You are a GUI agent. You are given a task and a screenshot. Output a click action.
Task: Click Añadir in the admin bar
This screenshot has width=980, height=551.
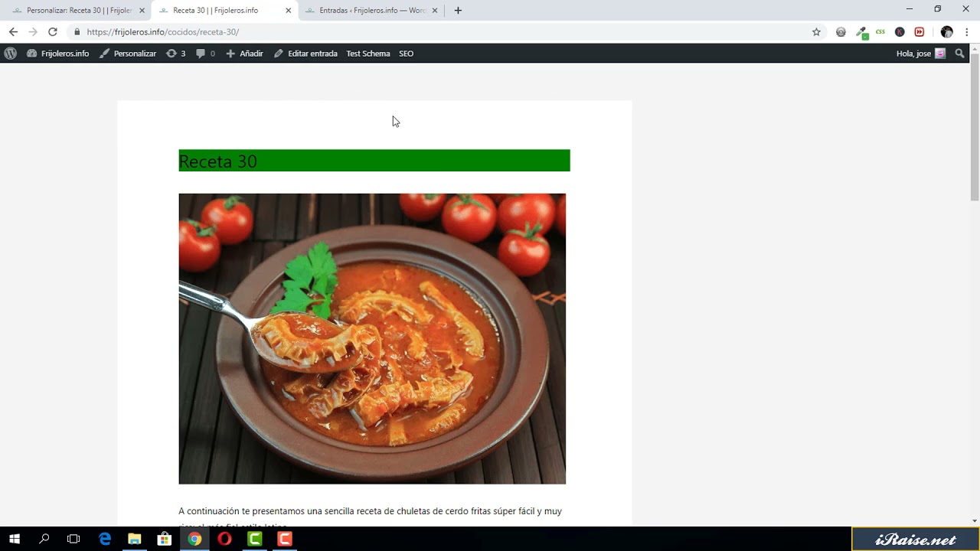(x=244, y=54)
